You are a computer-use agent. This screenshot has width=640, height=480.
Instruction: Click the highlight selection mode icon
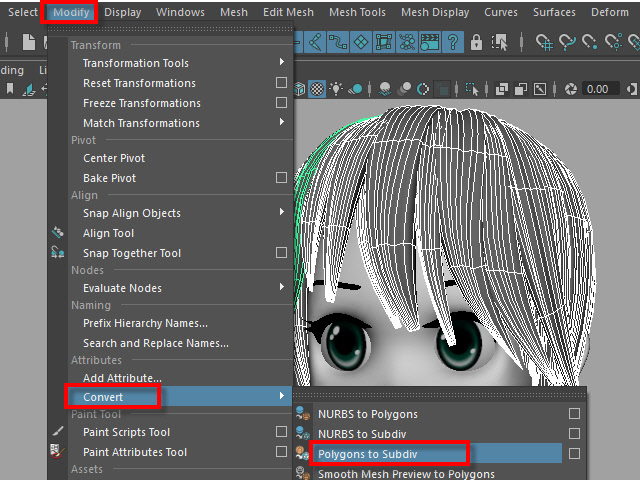499,43
